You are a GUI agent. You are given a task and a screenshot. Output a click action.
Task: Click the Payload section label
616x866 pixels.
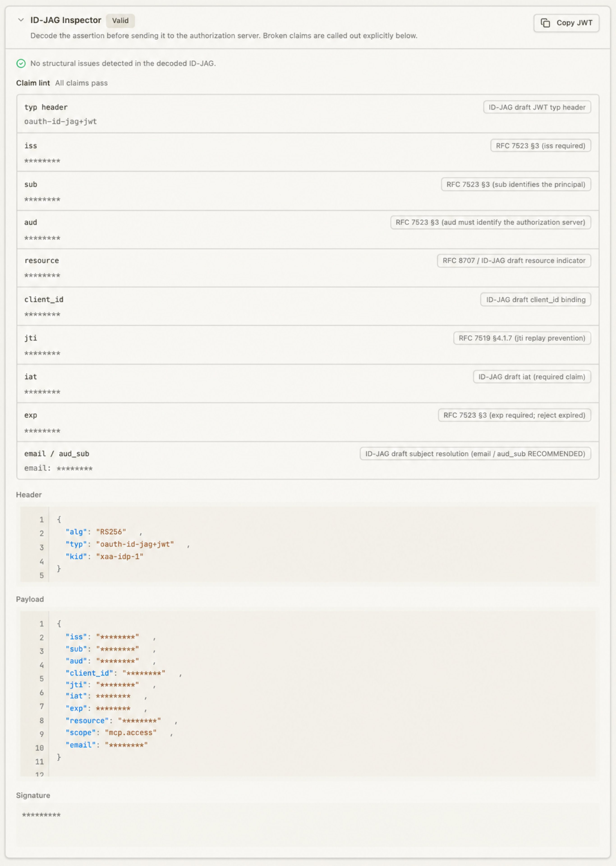coord(30,599)
